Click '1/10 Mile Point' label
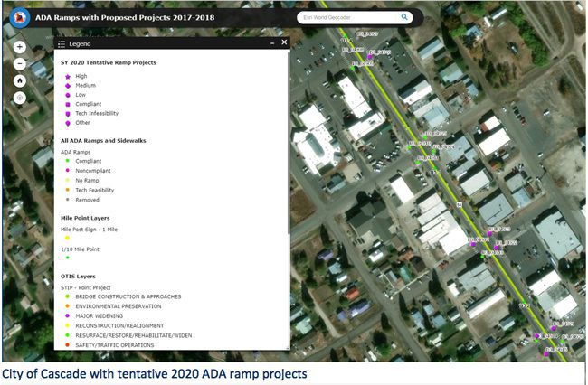The height and width of the screenshot is (385, 588). [x=80, y=249]
